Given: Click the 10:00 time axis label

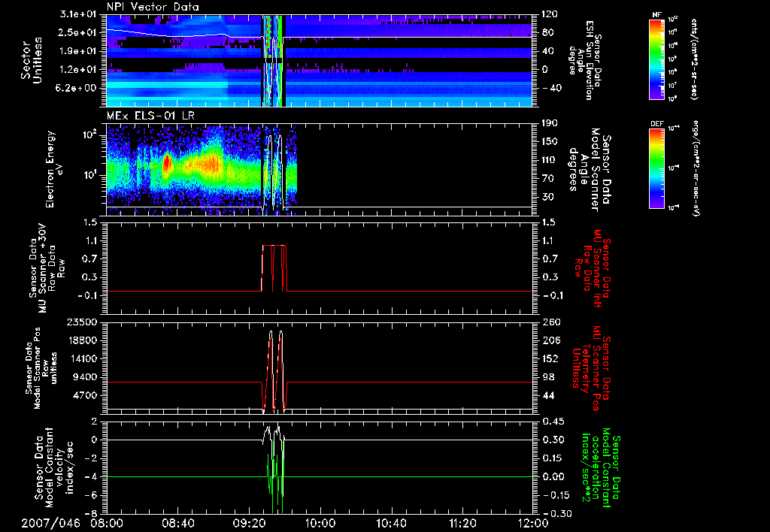Looking at the screenshot, I should coord(320,523).
